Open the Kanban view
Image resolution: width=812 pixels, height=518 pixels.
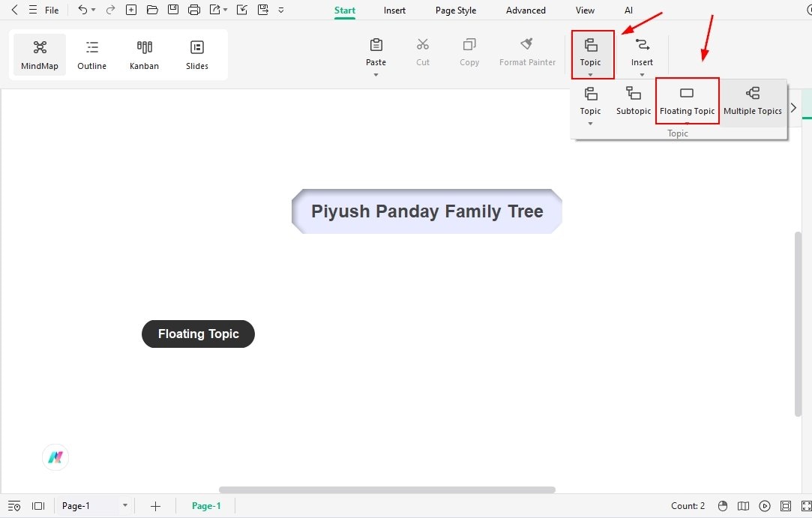coord(144,54)
